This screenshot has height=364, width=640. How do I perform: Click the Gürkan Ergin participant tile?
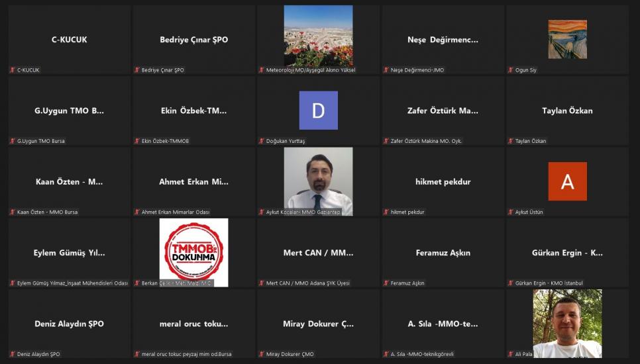pyautogui.click(x=567, y=253)
